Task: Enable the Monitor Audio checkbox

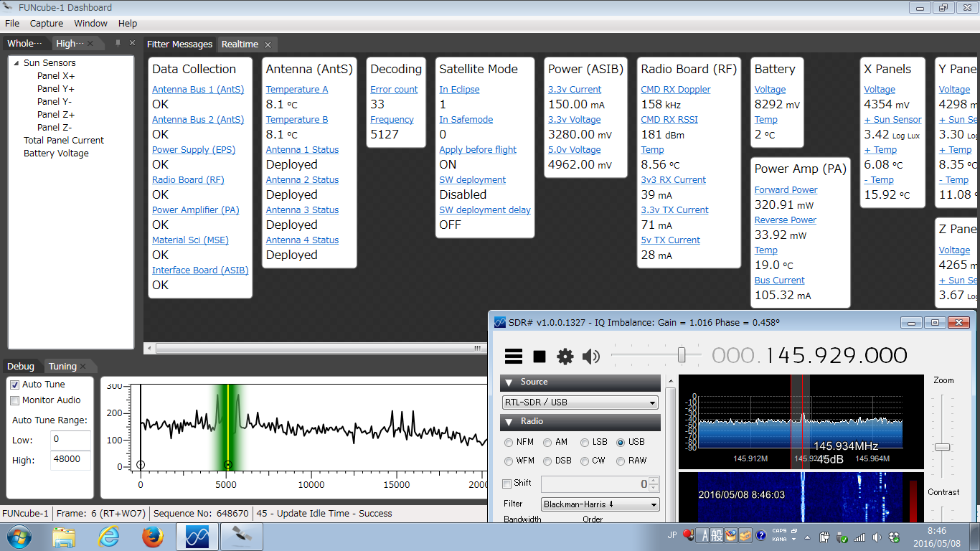Action: click(x=15, y=400)
